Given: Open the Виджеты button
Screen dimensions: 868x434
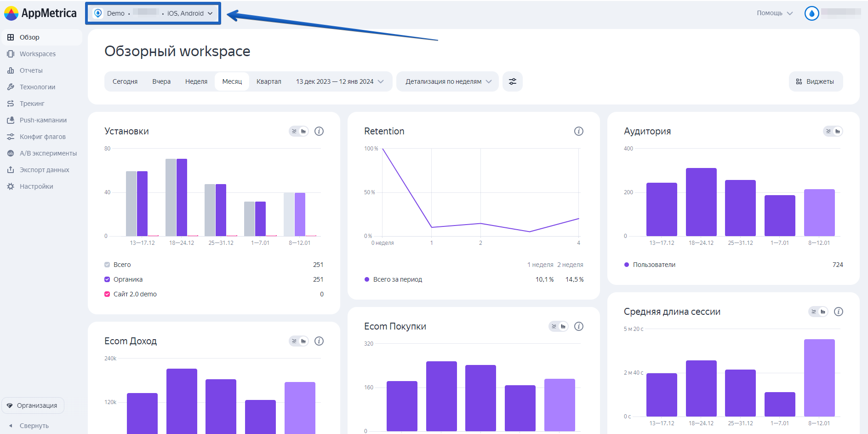Looking at the screenshot, I should pos(816,81).
